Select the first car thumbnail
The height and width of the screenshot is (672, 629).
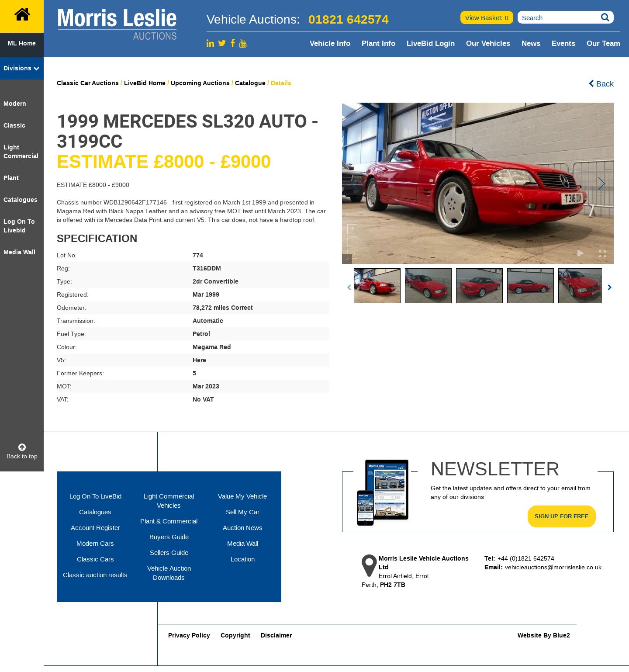coord(377,286)
